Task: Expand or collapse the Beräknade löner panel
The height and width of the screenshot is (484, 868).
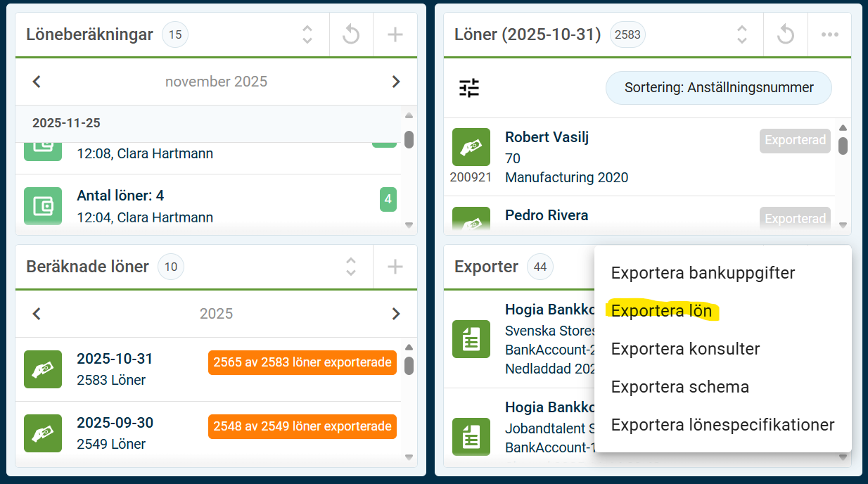Action: (351, 267)
